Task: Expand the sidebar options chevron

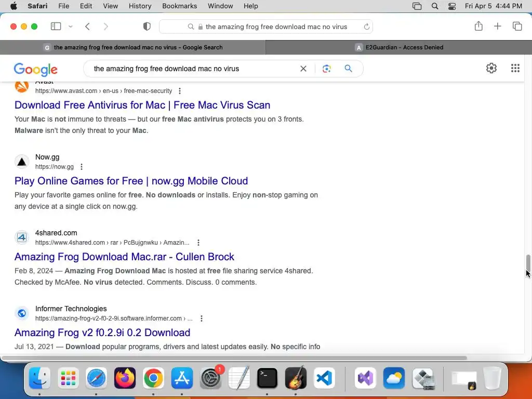Action: pyautogui.click(x=71, y=26)
